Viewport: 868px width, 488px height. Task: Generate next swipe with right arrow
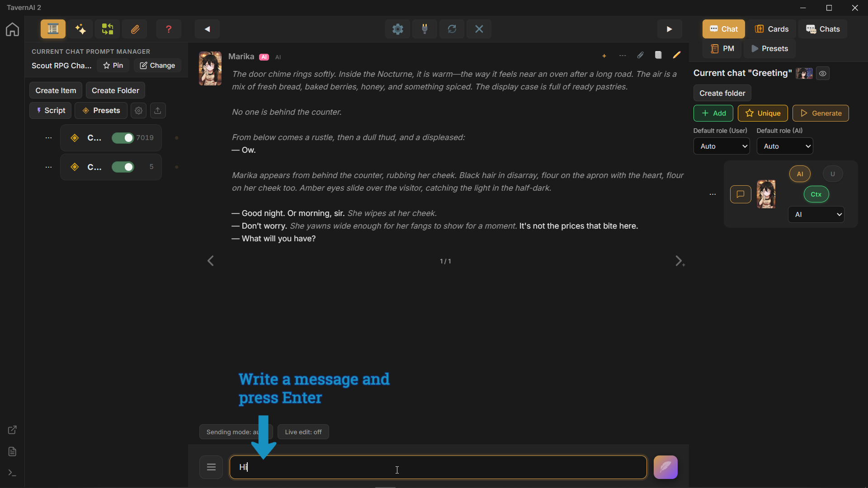tap(679, 261)
